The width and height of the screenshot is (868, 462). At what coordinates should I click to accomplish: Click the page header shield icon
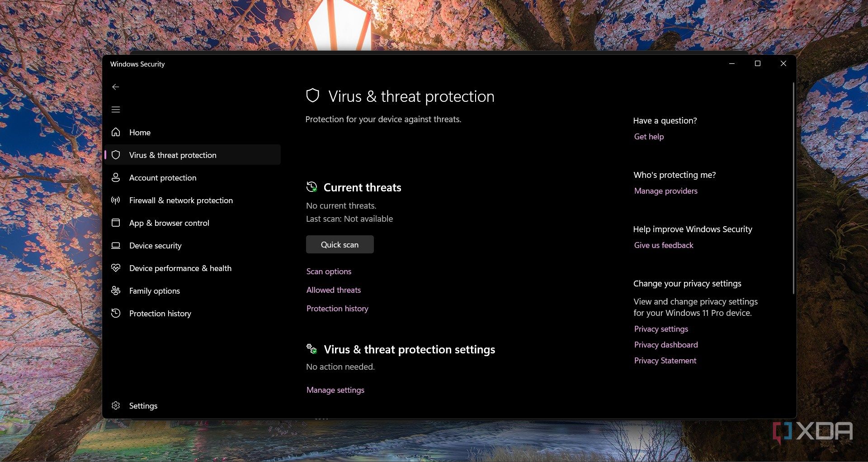pyautogui.click(x=313, y=95)
